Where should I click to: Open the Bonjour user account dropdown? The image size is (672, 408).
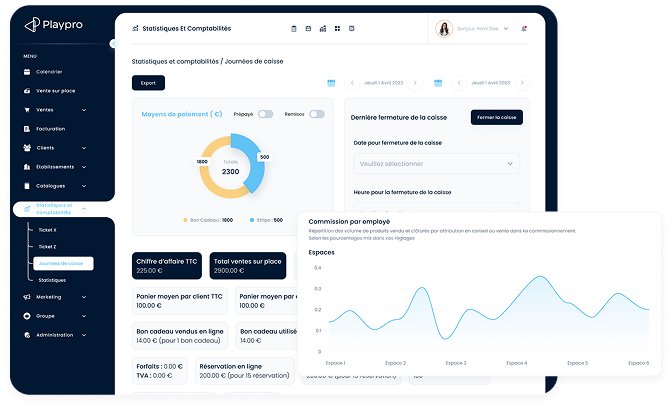482,29
